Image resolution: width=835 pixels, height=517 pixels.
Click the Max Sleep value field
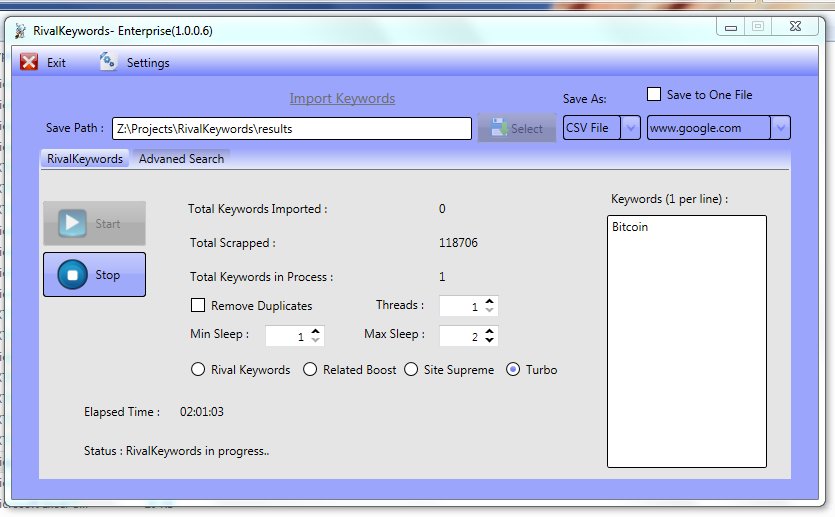[462, 336]
